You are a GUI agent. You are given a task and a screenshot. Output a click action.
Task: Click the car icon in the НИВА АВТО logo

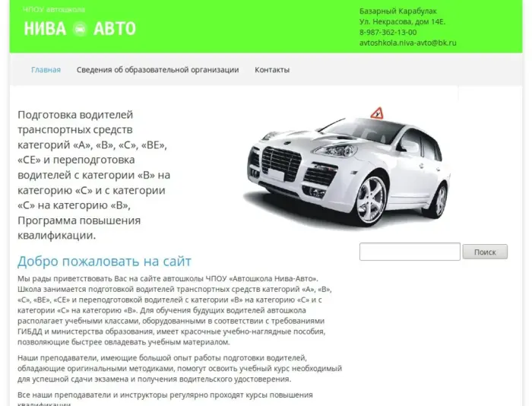coord(80,29)
